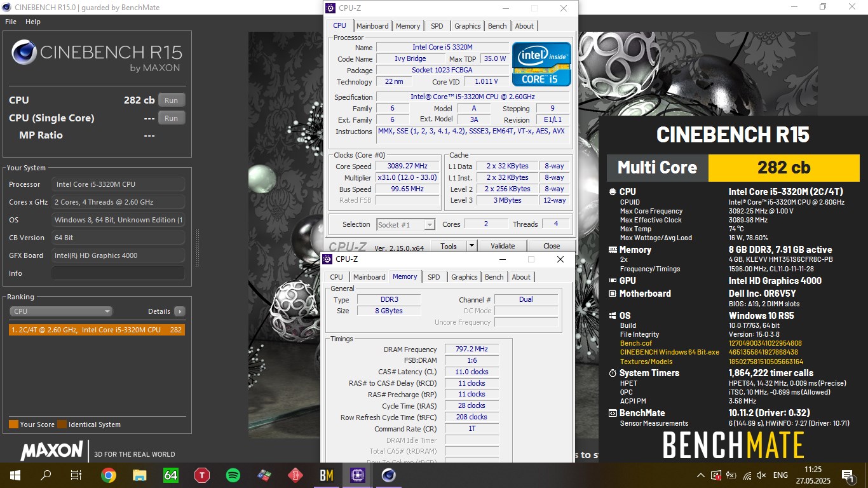
Task: Open the battery status tray icon
Action: 732,475
